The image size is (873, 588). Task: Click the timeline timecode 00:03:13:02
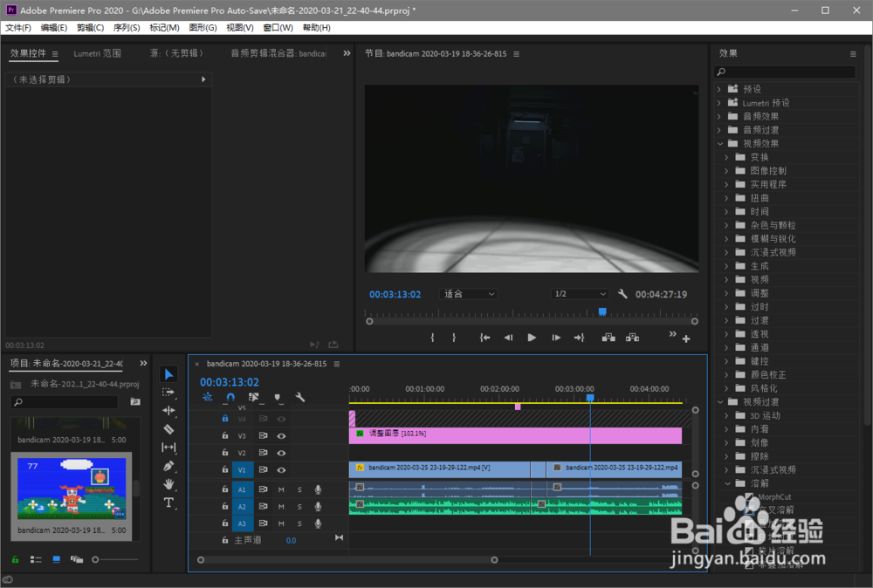click(230, 382)
